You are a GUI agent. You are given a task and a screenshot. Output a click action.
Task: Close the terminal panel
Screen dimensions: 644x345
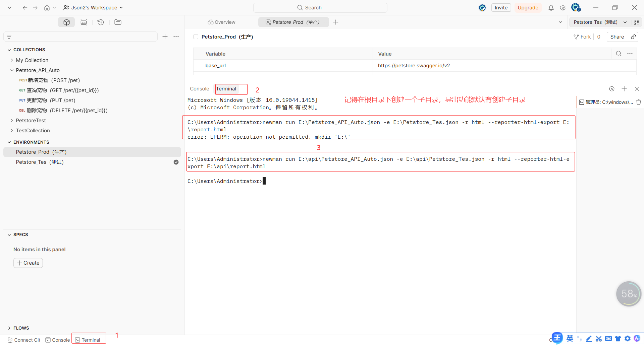coord(637,89)
